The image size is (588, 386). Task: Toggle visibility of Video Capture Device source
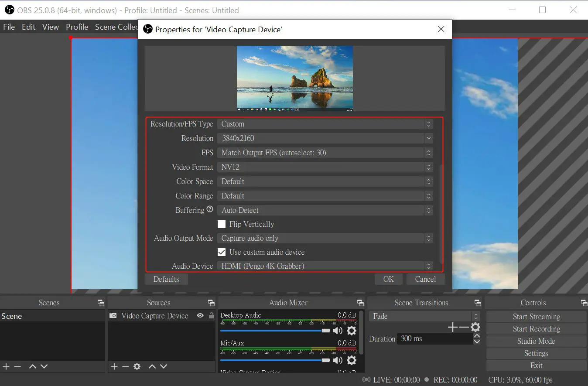click(x=200, y=316)
